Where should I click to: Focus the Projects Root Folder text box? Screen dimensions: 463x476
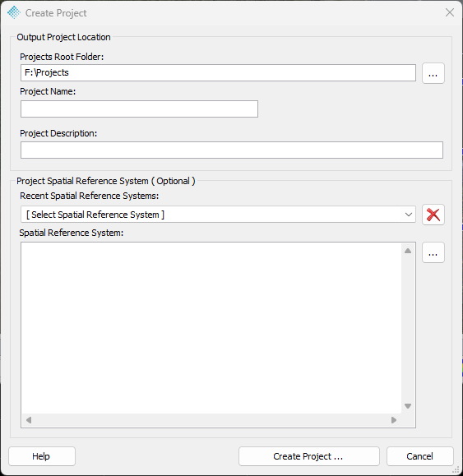point(218,73)
